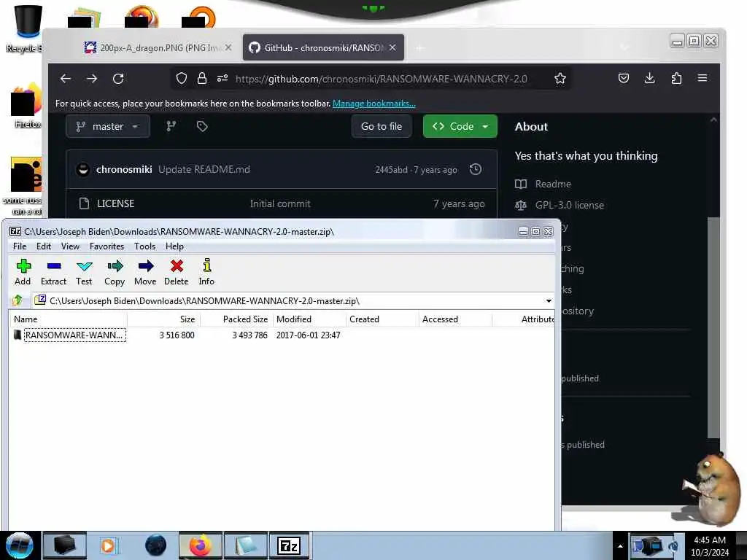Screen dimensions: 747x560
Task: Extract the archive with 7-Zip Extract icon
Action: (x=53, y=273)
